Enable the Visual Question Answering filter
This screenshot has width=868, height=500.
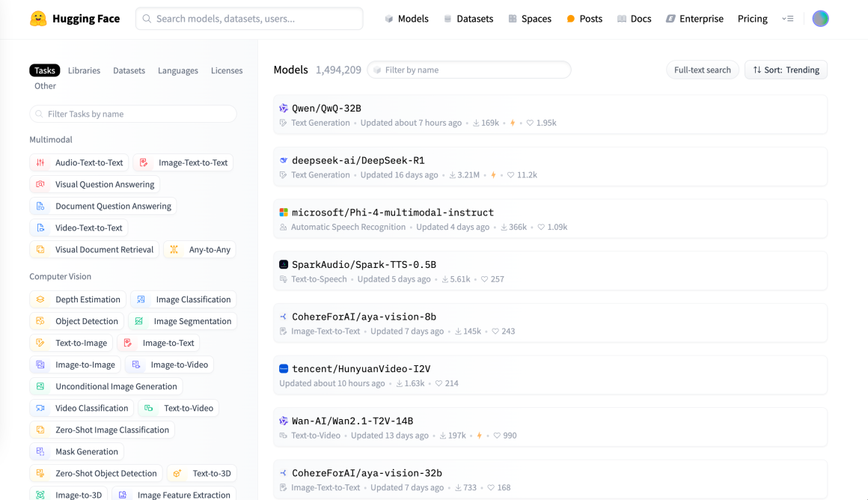click(94, 184)
